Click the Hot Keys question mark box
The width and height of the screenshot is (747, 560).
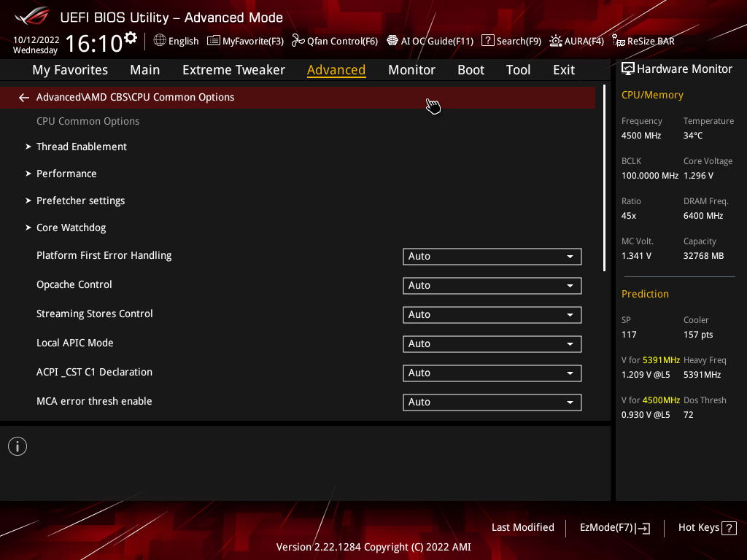(x=729, y=528)
